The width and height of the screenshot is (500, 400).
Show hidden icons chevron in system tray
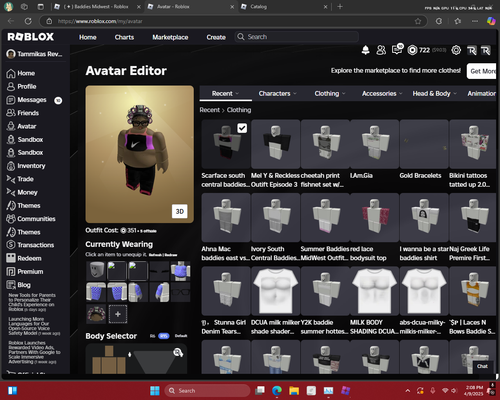point(408,391)
